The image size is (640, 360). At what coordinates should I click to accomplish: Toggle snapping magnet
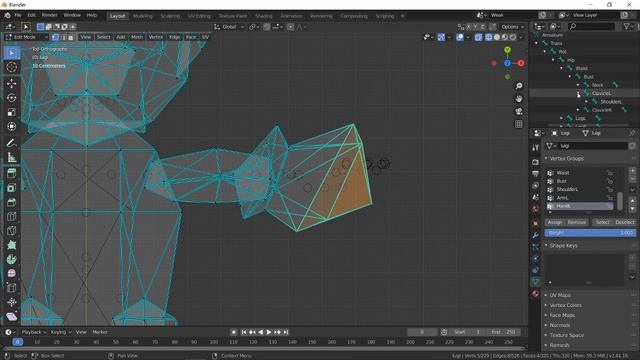click(267, 27)
